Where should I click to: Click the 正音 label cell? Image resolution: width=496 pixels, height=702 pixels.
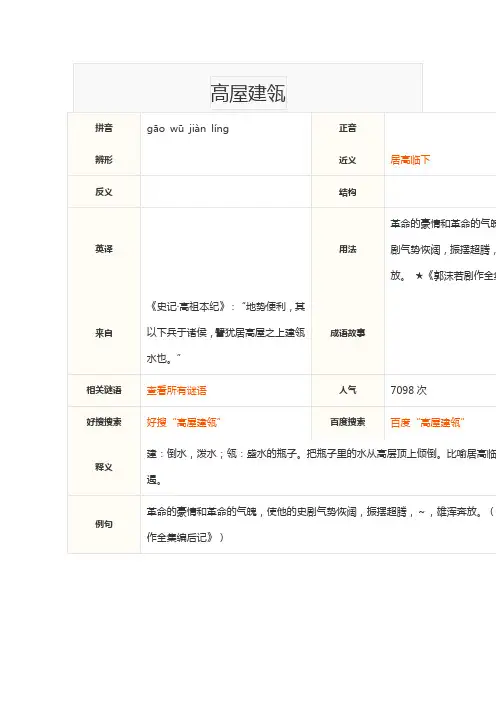point(347,128)
